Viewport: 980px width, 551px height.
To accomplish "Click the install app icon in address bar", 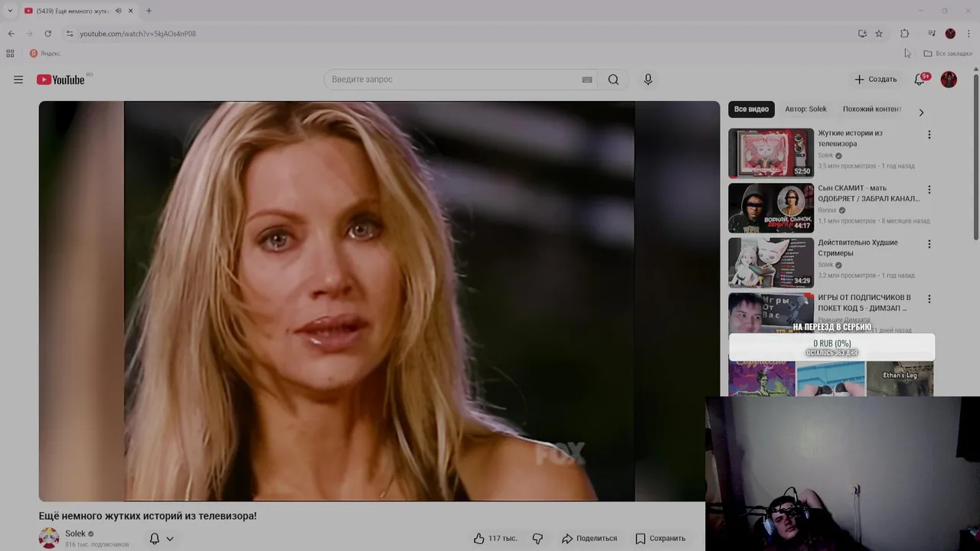I will click(862, 34).
